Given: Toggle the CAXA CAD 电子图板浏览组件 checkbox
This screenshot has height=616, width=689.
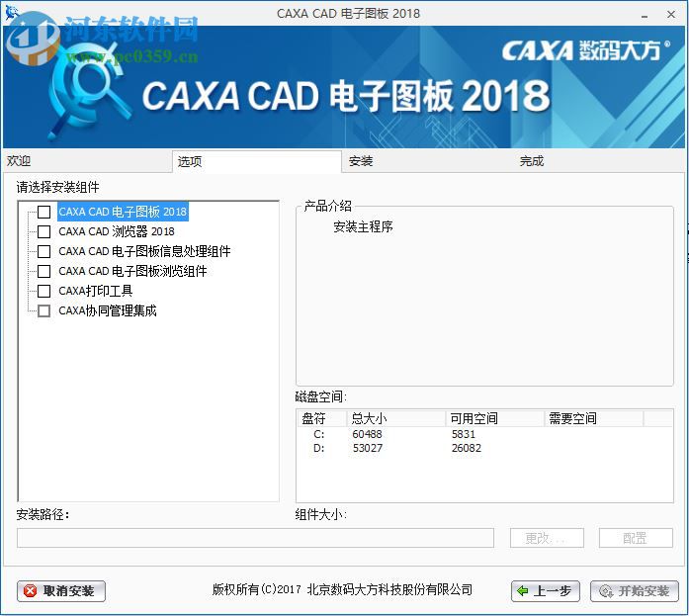Looking at the screenshot, I should (x=43, y=271).
